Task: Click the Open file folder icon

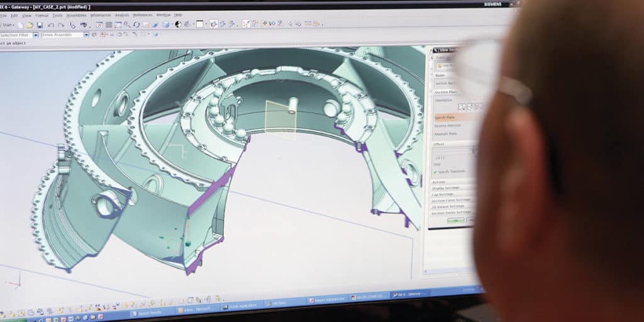Action: 29,25
